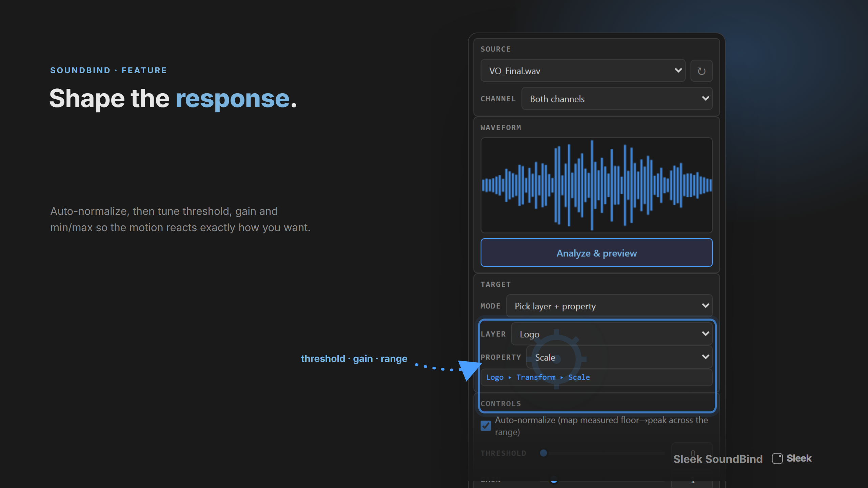
Task: Click the Analyze & preview button
Action: pyautogui.click(x=596, y=253)
